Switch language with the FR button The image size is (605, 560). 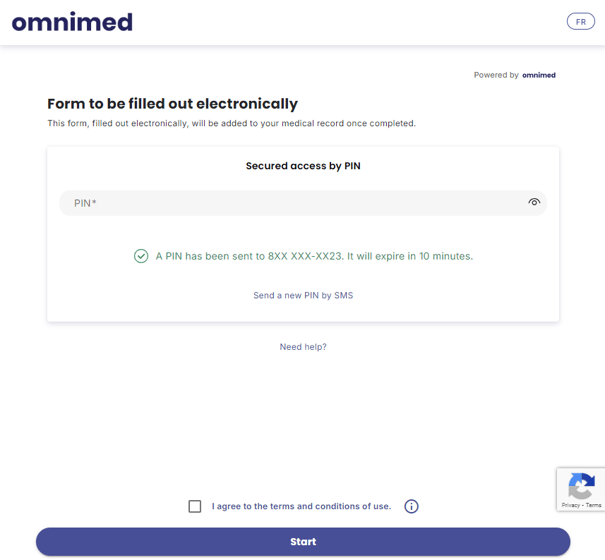581,22
